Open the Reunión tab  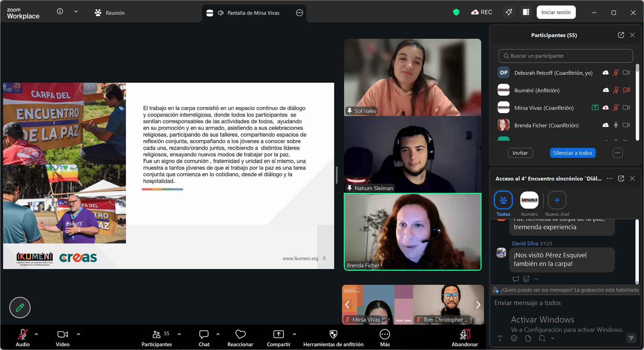(109, 13)
